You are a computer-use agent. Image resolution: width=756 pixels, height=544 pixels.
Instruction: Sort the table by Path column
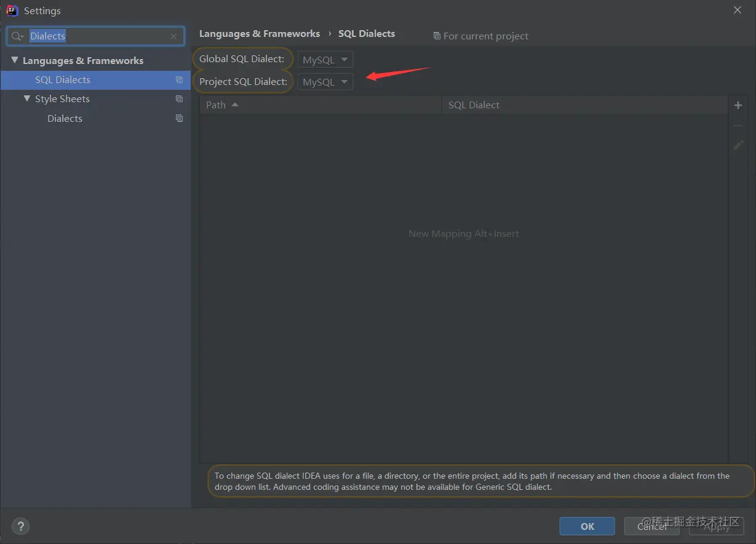(x=320, y=105)
